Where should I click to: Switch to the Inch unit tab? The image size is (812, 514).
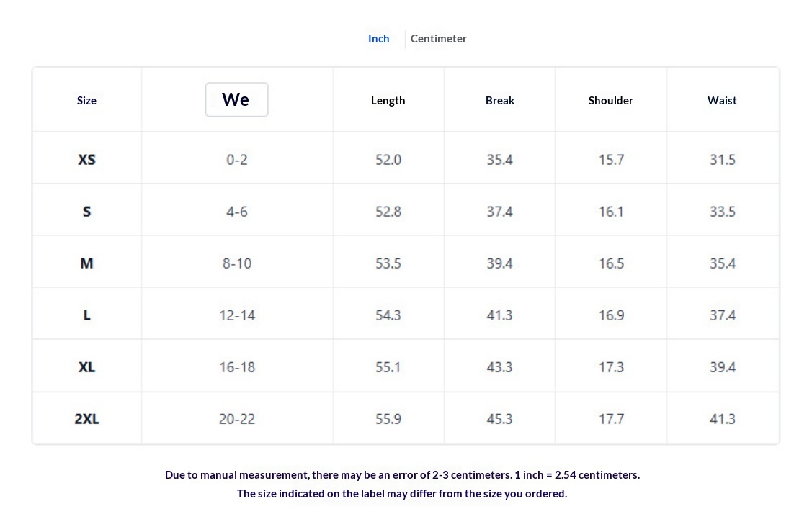tap(378, 39)
